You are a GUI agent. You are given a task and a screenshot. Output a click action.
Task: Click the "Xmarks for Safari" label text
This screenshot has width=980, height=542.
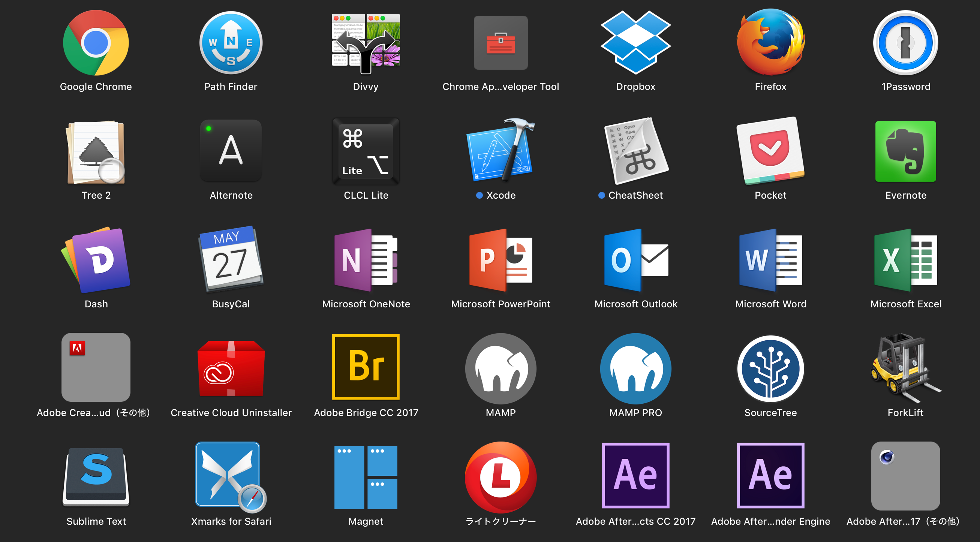click(231, 521)
